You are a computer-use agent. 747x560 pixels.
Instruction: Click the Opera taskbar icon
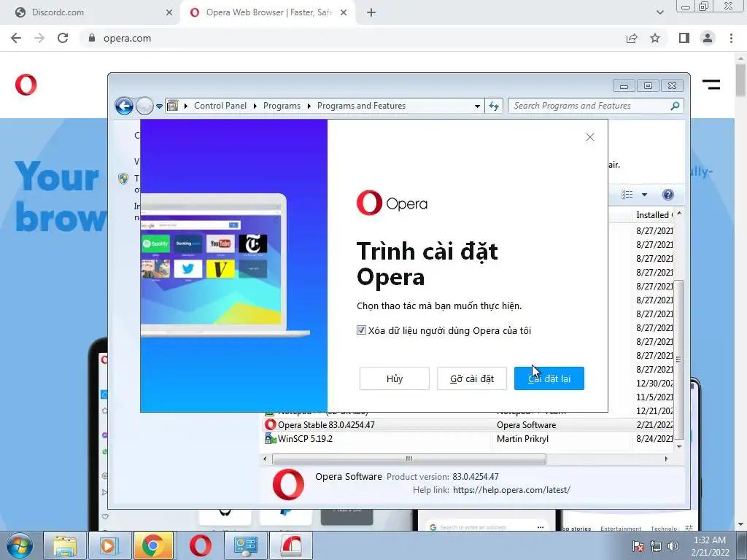coord(200,545)
